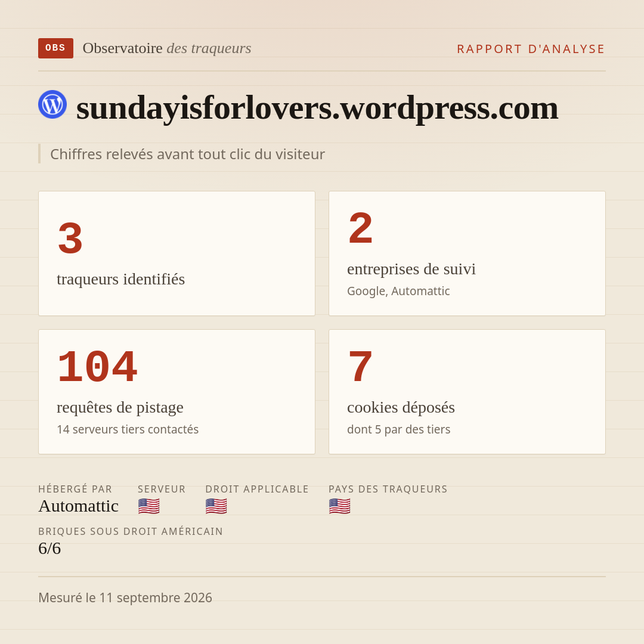The width and height of the screenshot is (644, 644).
Task: Click the number 104 requests figure
Action: coord(97,367)
